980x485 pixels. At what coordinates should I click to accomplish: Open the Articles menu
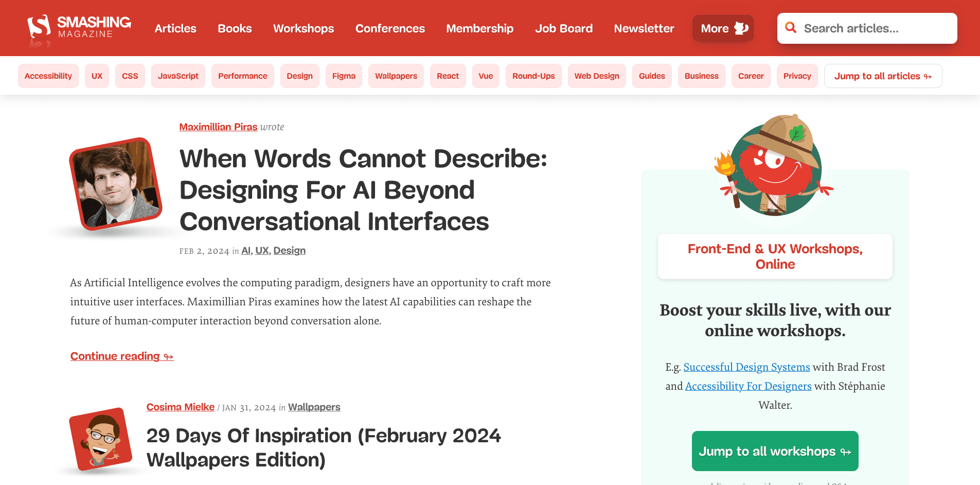175,28
